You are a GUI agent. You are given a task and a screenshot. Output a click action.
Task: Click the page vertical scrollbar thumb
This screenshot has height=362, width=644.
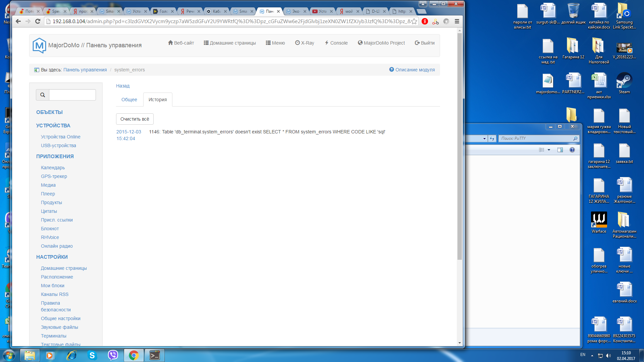tap(460, 146)
